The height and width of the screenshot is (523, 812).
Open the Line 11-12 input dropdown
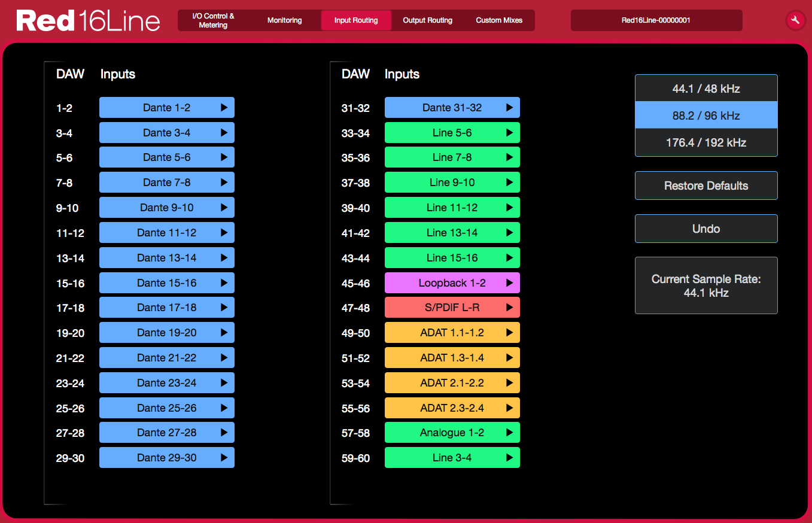click(x=452, y=208)
